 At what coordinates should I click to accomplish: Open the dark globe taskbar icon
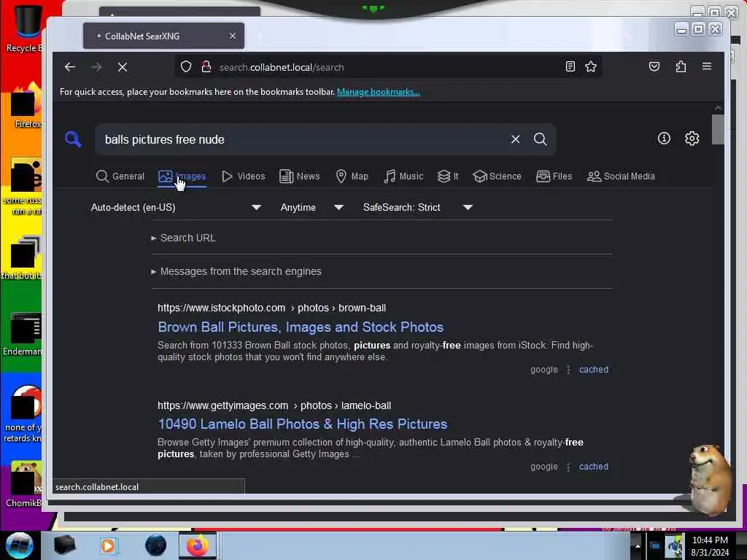point(155,545)
